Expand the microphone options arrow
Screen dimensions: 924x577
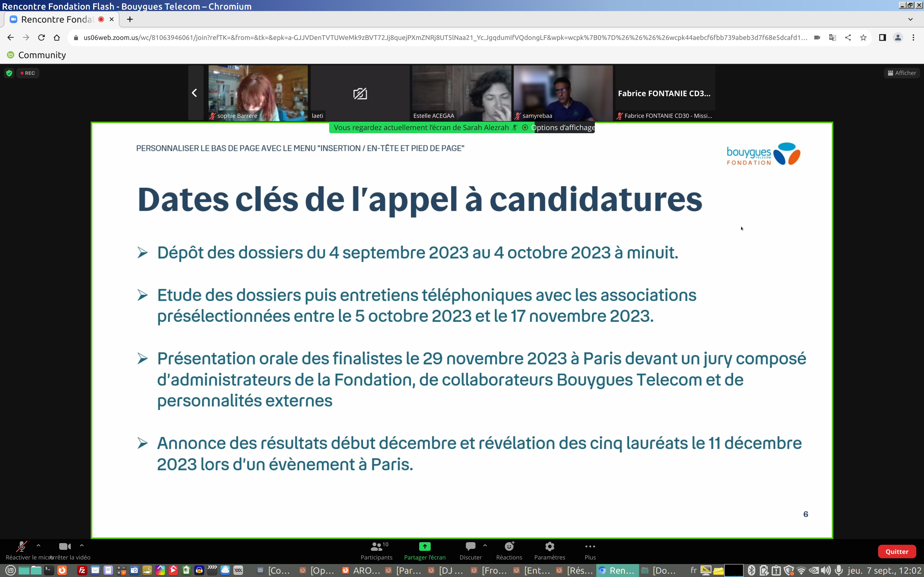click(x=38, y=545)
